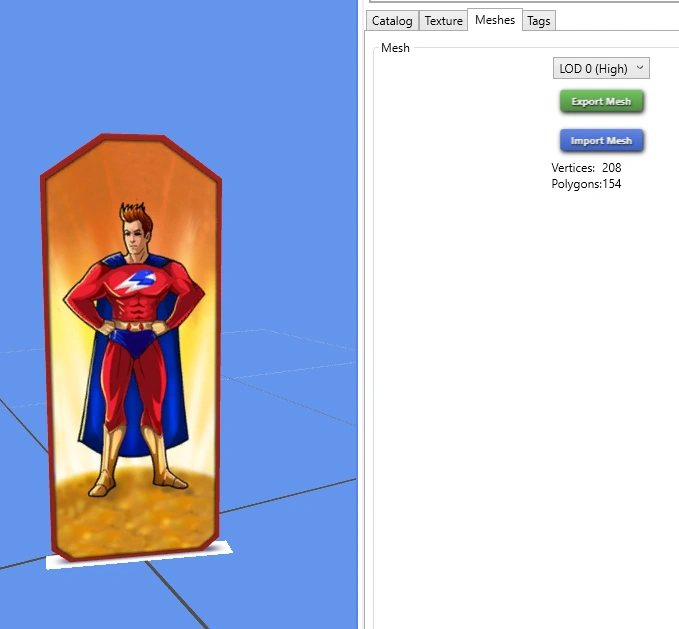Select the Meshes tab
Image resolution: width=679 pixels, height=629 pixels.
point(495,20)
